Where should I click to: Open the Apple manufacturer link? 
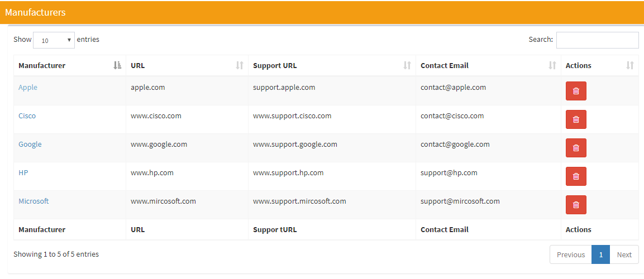click(28, 88)
